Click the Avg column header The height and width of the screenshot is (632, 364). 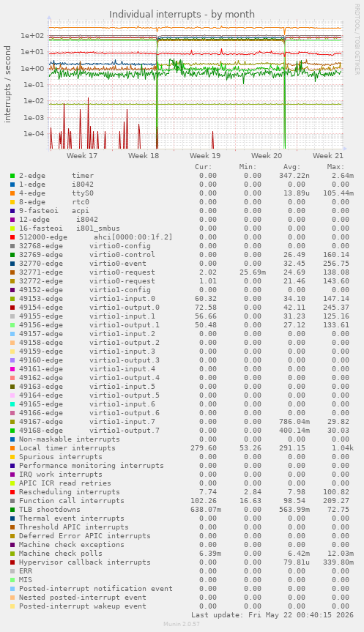pyautogui.click(x=291, y=167)
